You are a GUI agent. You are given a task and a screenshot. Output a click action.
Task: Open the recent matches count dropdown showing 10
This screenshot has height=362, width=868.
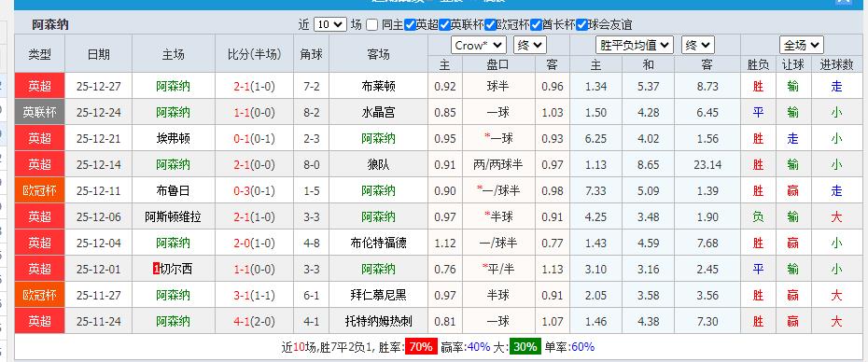(x=329, y=24)
